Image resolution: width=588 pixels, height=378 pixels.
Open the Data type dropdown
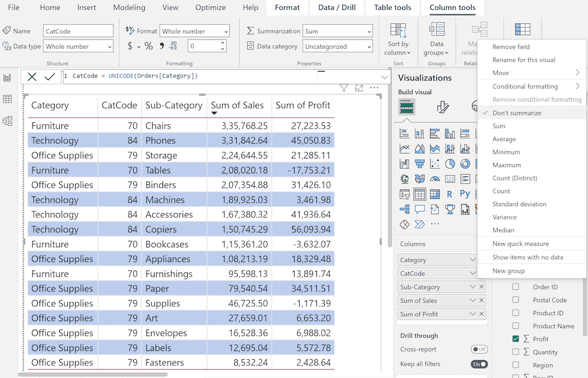tap(110, 46)
